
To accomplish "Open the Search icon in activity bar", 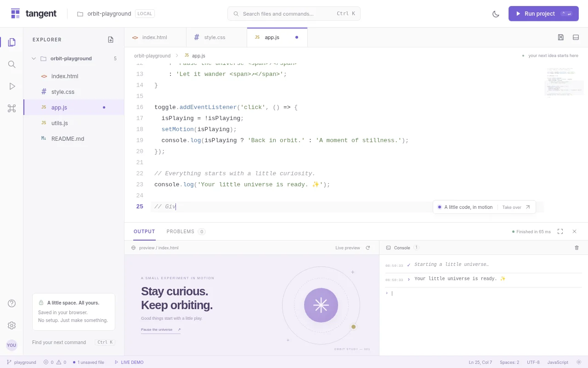I will point(12,64).
